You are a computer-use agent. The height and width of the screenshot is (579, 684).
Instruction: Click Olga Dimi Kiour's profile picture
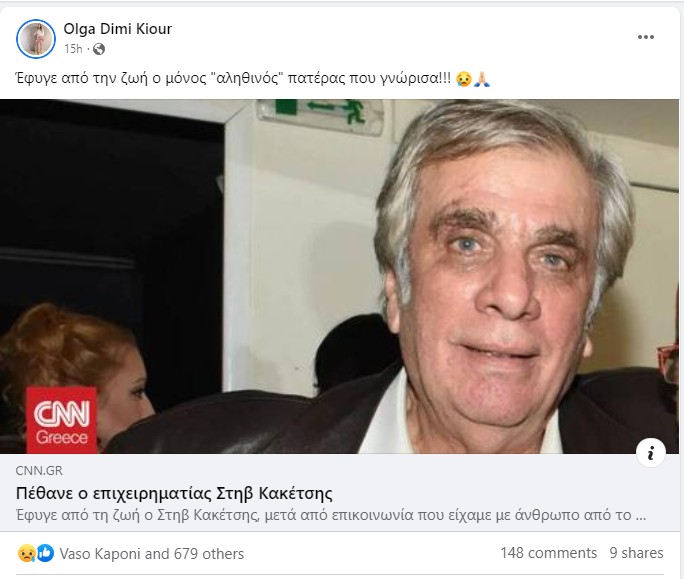pyautogui.click(x=36, y=38)
